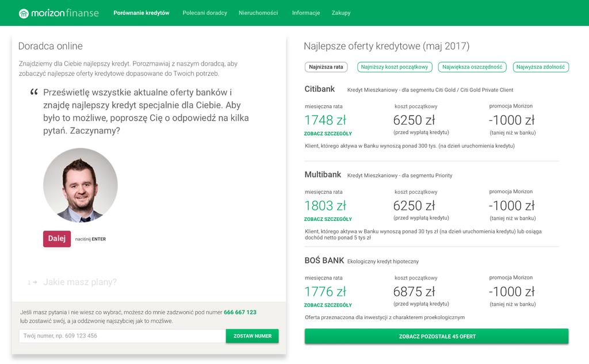Click Multibank initial cost 6250 zł
The image size is (589, 364).
[414, 206]
